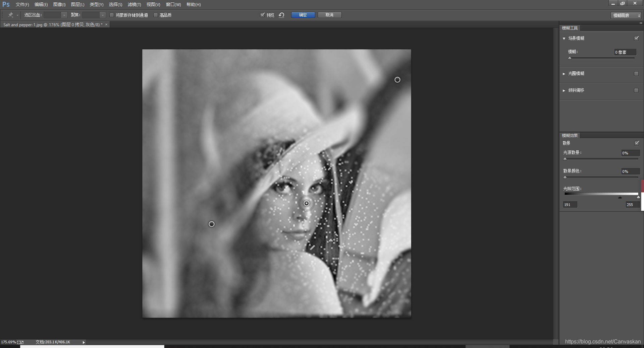Viewport: 644px width, 348px height.
Task: Open the 图像(I) menu
Action: point(59,5)
